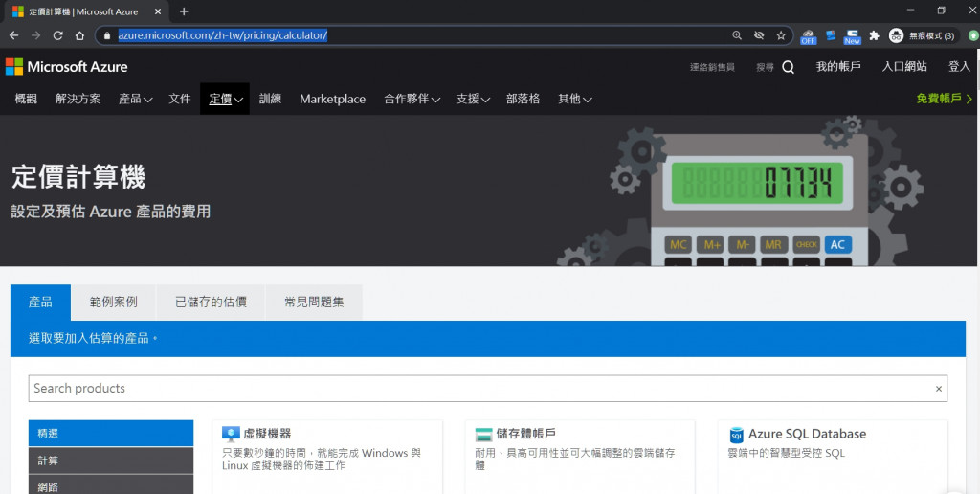This screenshot has width=980, height=494.
Task: Click into the Search products field
Action: click(x=487, y=389)
